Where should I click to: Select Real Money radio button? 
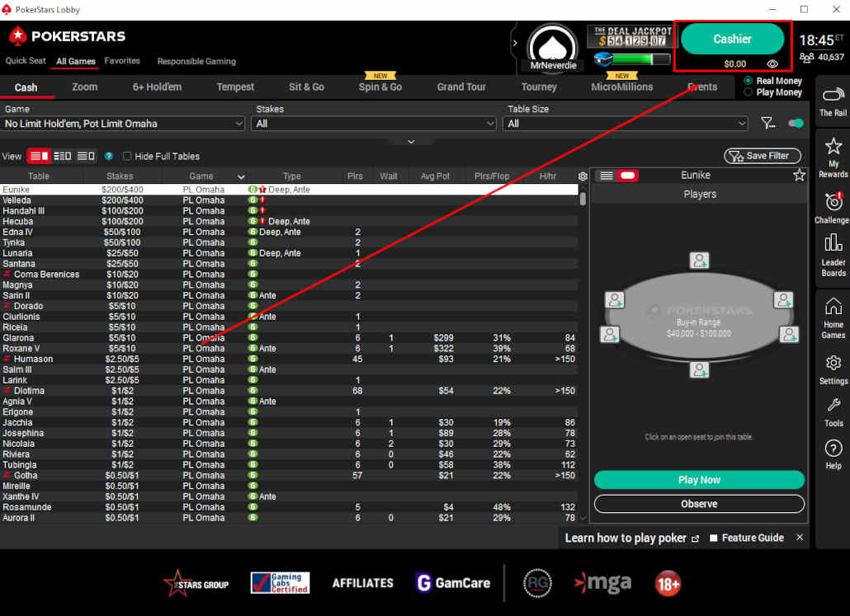[x=748, y=81]
